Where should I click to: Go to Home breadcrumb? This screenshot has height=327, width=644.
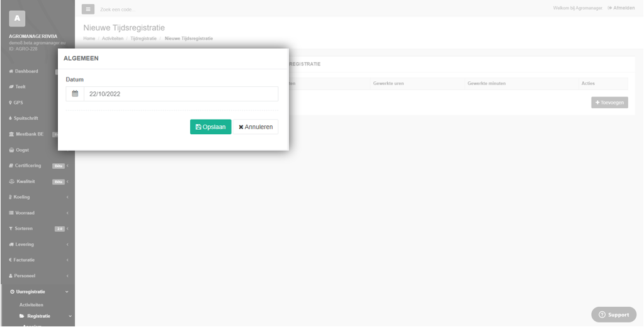[x=89, y=38]
